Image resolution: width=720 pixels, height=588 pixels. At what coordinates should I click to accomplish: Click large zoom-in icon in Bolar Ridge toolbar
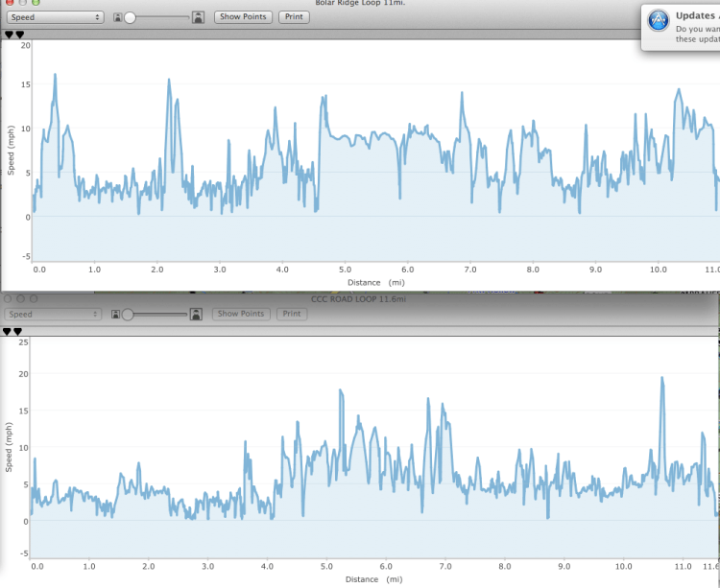(x=198, y=17)
